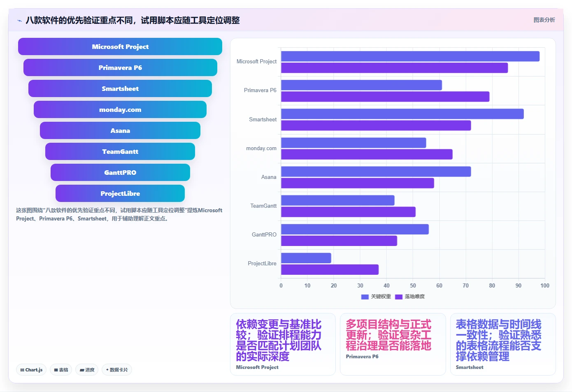Click TeamGantt 关键权重 chart bar
This screenshot has height=392, width=572.
pos(338,200)
